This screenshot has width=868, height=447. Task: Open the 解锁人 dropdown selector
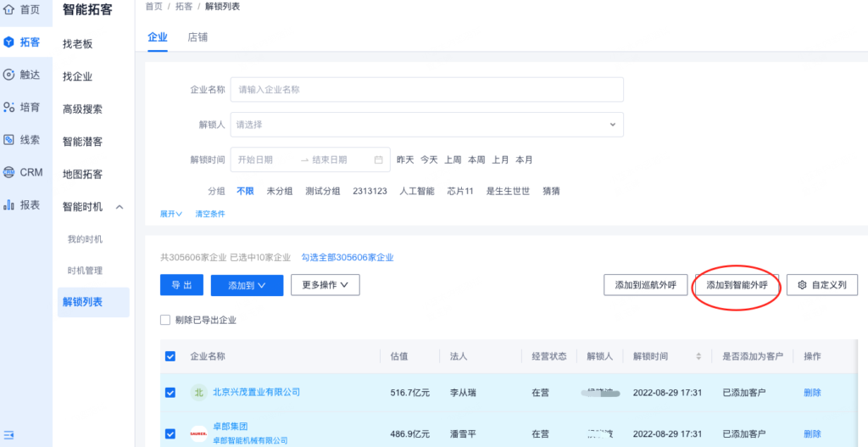[426, 125]
